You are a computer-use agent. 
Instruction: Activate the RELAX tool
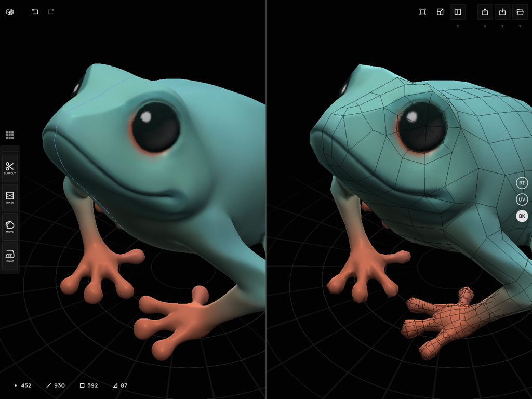click(9, 254)
